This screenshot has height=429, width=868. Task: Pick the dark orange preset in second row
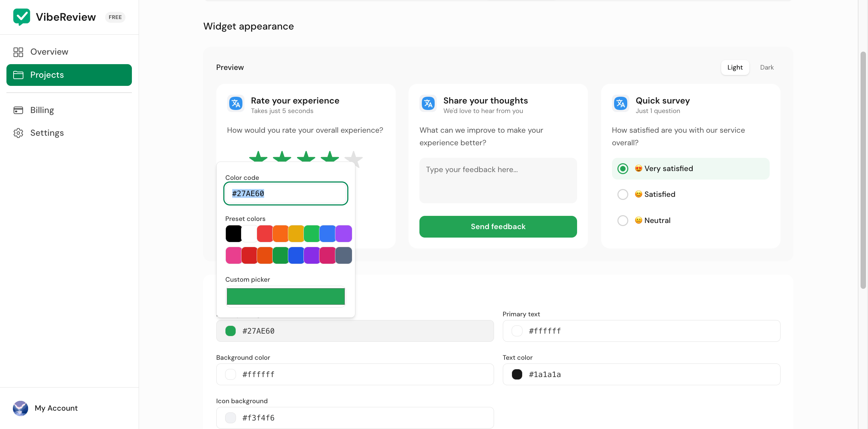265,255
